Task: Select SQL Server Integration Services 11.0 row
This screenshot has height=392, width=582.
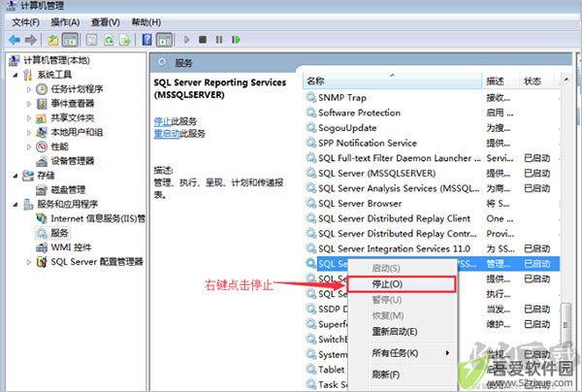Action: pos(432,248)
